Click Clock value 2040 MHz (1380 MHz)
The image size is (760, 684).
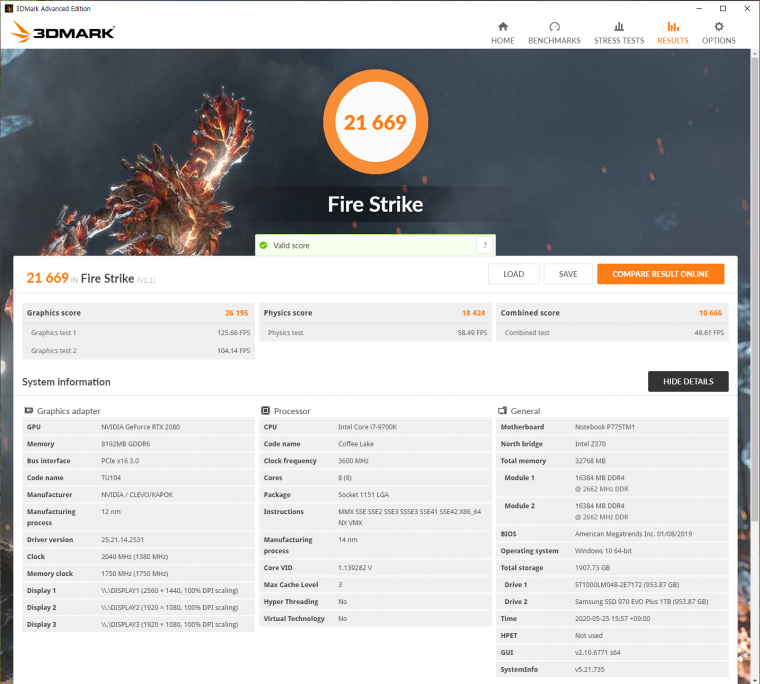pos(134,557)
